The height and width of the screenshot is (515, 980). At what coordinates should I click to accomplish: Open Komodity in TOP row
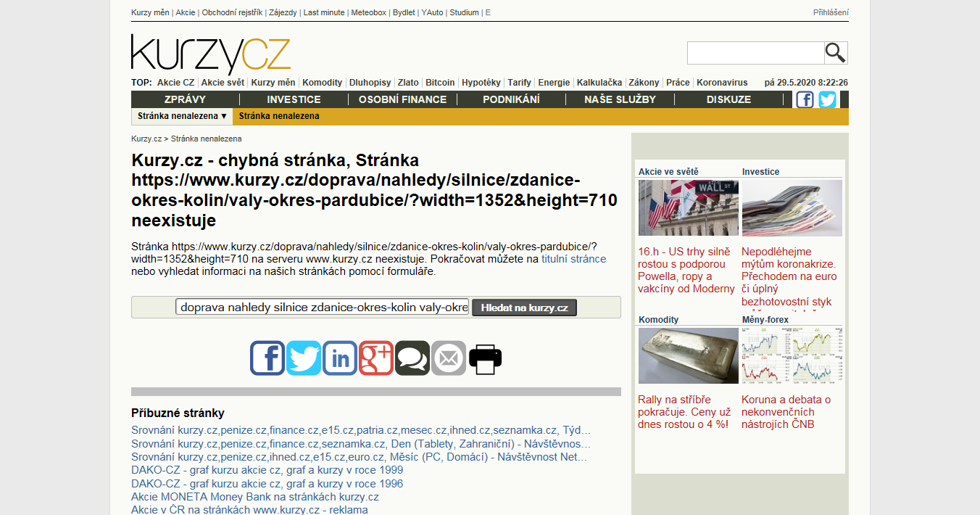tap(322, 83)
